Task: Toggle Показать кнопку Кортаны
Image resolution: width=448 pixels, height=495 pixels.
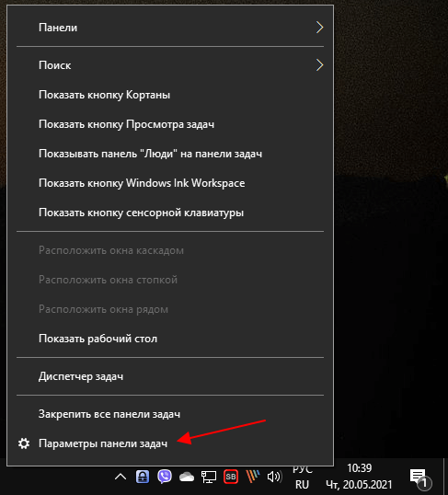Action: (x=170, y=95)
